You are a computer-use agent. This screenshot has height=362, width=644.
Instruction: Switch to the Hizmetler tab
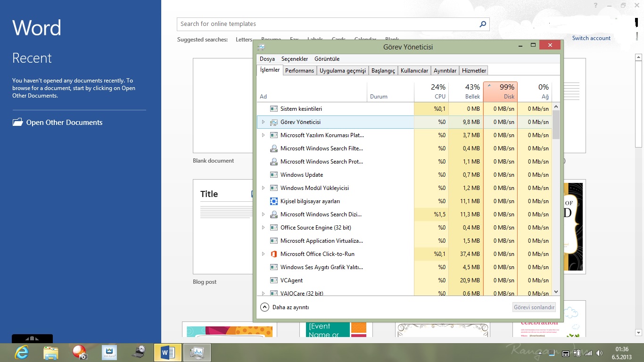pos(474,71)
